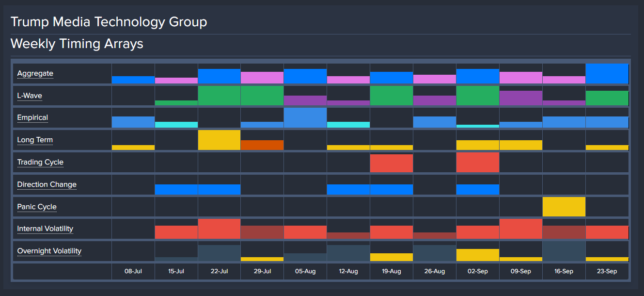Select the red Trading Cycle bar for 19-Aug
644x296 pixels.
pos(392,164)
